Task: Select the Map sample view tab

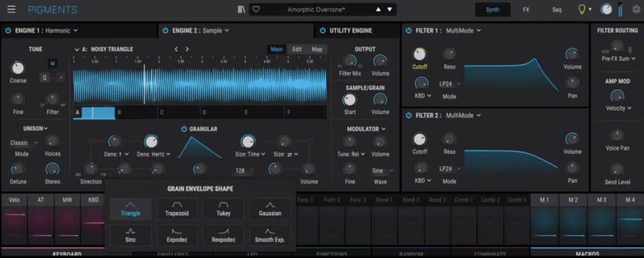Action: pos(317,49)
